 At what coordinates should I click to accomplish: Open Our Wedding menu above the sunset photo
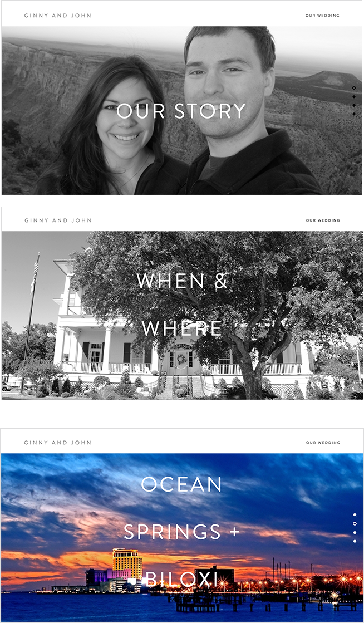pos(323,442)
